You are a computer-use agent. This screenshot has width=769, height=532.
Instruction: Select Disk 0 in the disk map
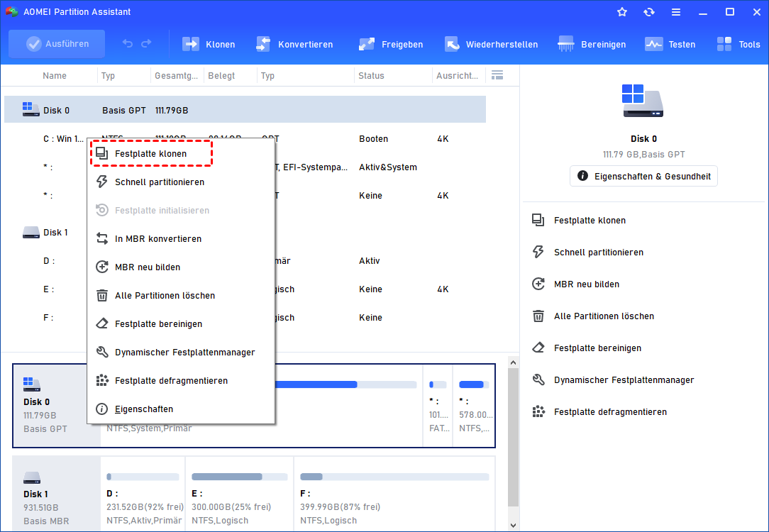[57, 406]
